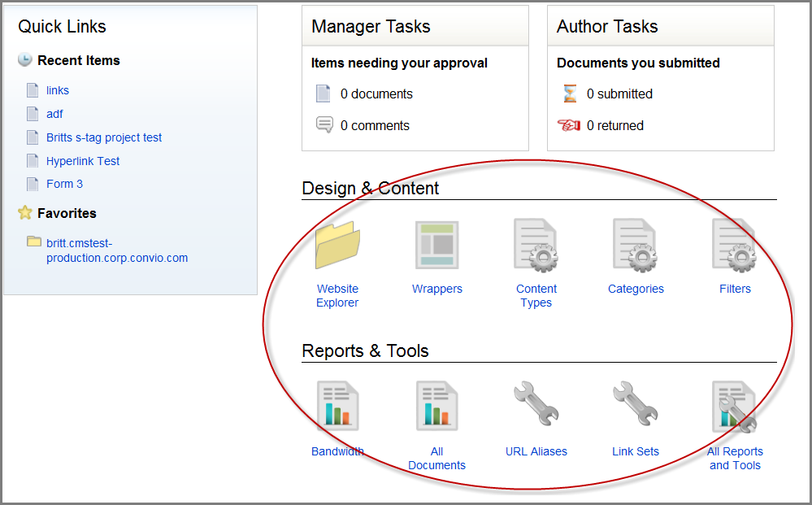The width and height of the screenshot is (812, 505).
Task: Open the Link Sets wrench icon
Action: tap(636, 403)
